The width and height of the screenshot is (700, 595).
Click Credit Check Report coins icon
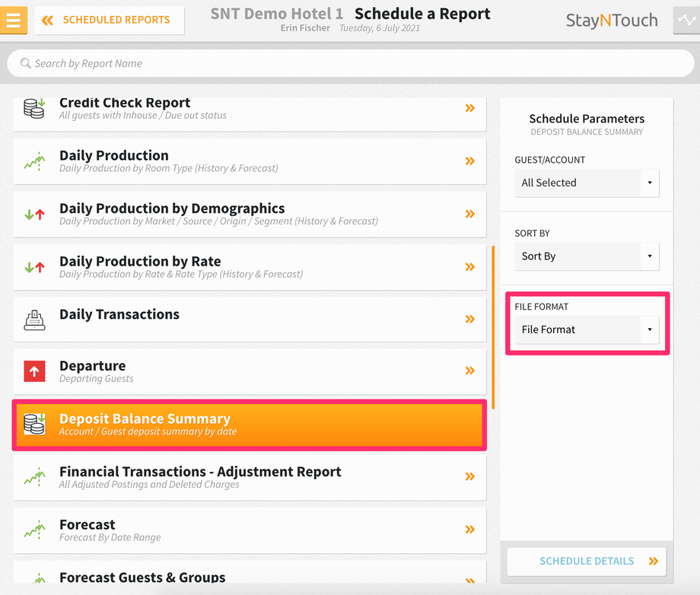[x=34, y=109]
